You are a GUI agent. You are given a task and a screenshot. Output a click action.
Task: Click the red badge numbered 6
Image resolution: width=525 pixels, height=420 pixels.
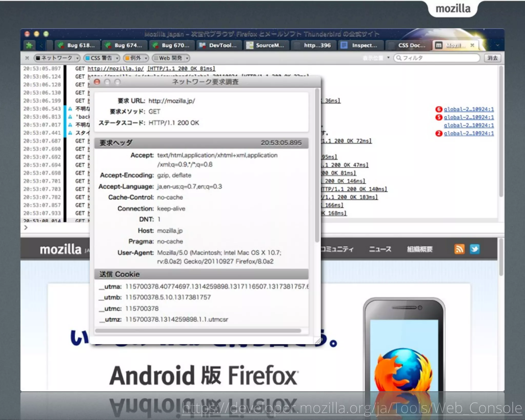[x=439, y=109]
